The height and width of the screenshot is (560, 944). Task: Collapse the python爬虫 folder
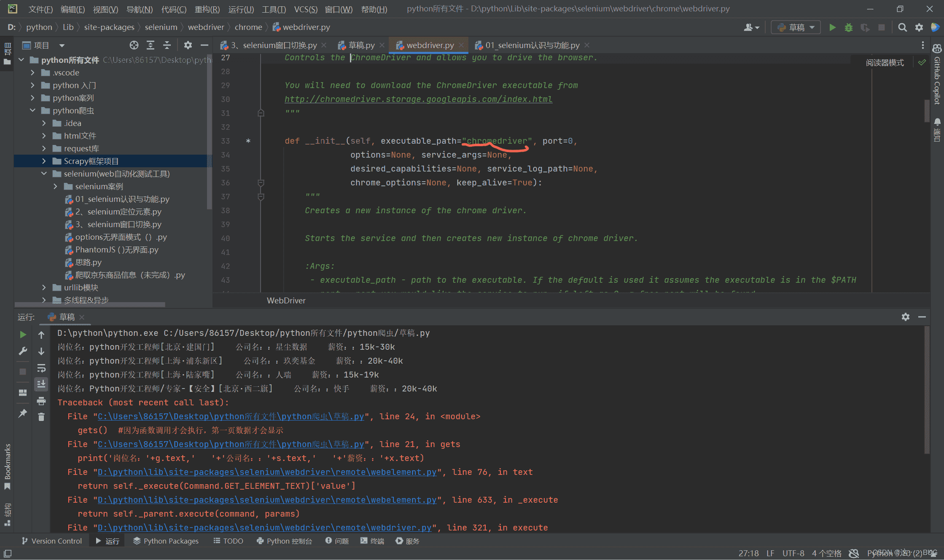pyautogui.click(x=32, y=110)
